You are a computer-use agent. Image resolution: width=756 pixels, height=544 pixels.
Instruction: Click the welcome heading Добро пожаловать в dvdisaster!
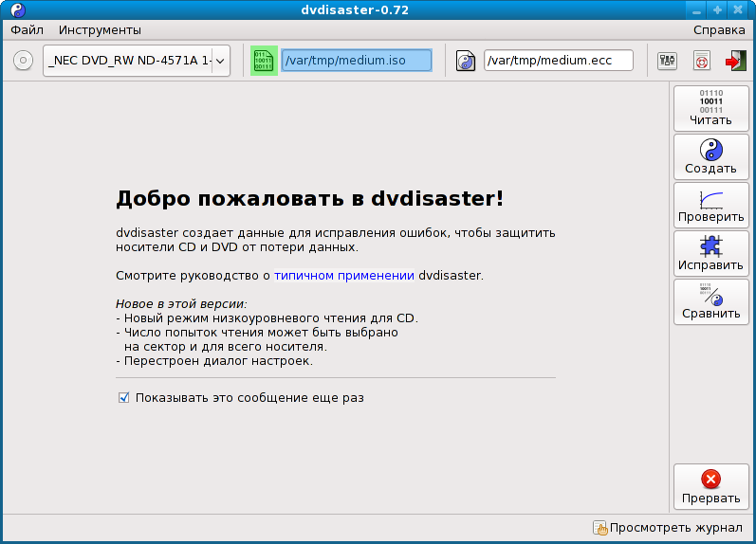309,198
